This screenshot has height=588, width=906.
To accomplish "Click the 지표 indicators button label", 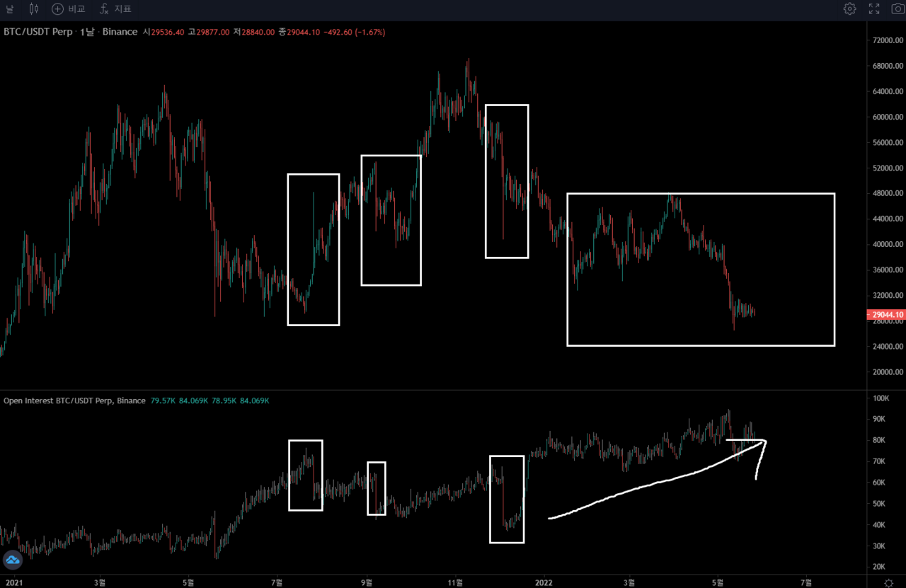I will coord(123,9).
